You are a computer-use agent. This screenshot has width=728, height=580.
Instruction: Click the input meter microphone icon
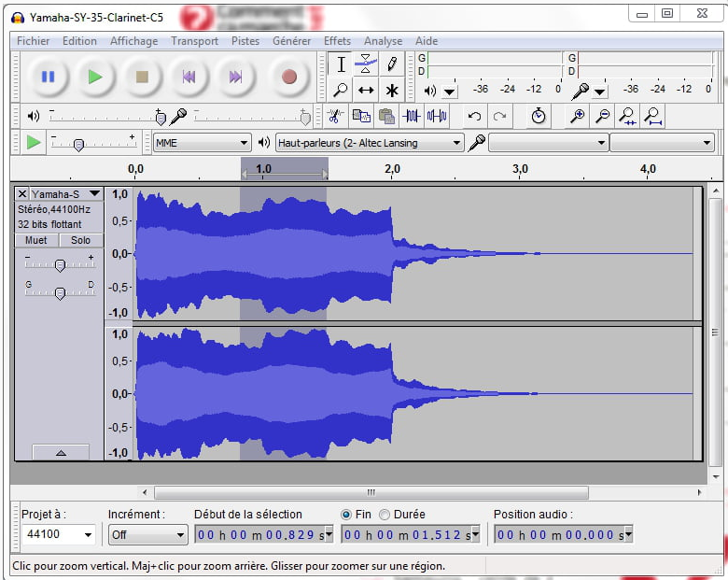(581, 92)
